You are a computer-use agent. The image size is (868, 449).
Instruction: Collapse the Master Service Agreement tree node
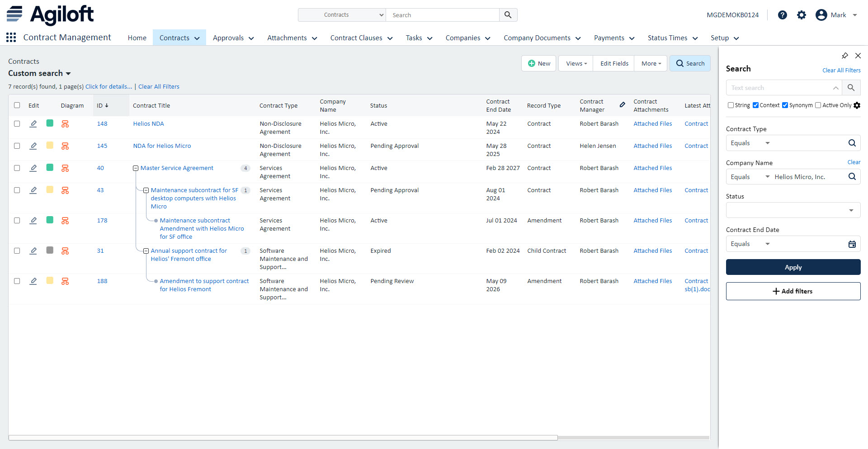pos(136,168)
